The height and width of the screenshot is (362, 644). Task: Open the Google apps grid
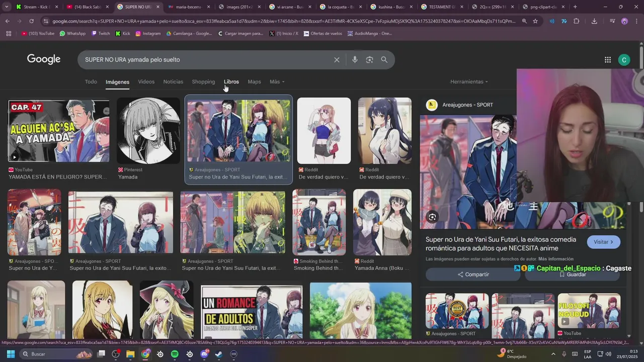pyautogui.click(x=608, y=60)
